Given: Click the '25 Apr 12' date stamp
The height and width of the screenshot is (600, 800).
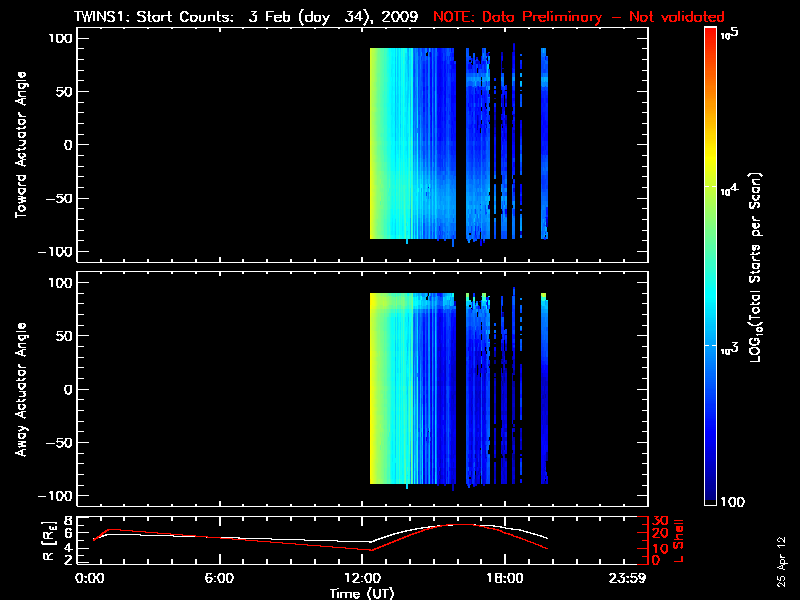Looking at the screenshot, I should [782, 553].
